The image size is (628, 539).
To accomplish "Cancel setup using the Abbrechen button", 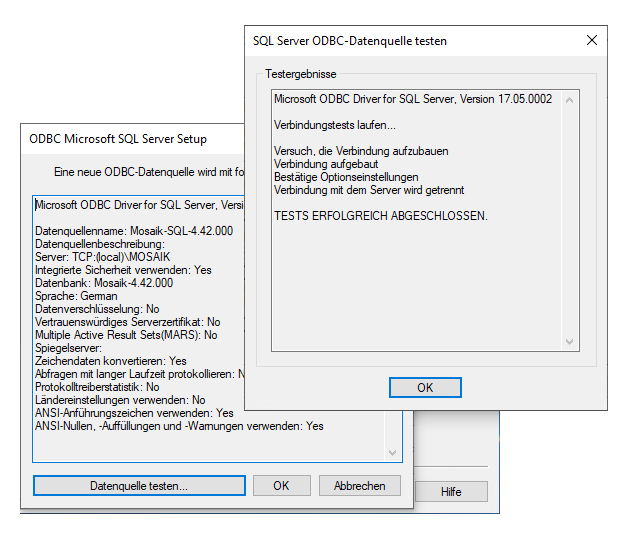I will [x=359, y=485].
